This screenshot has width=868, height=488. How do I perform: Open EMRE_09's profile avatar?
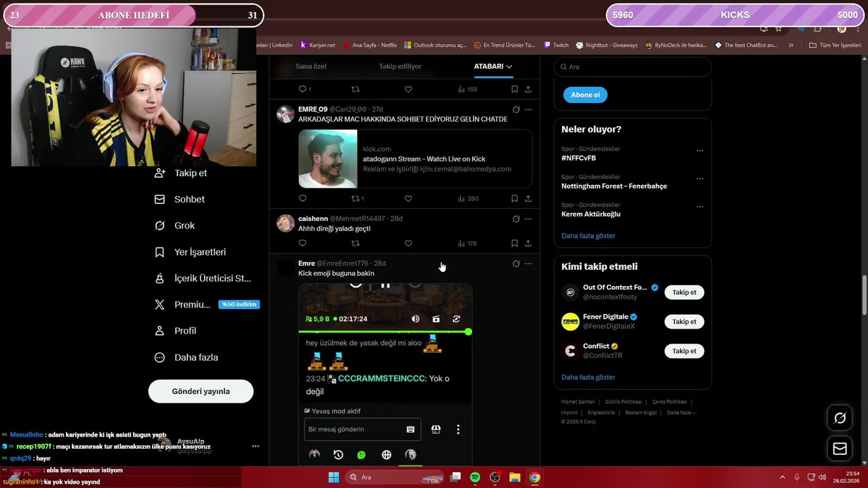(x=285, y=113)
